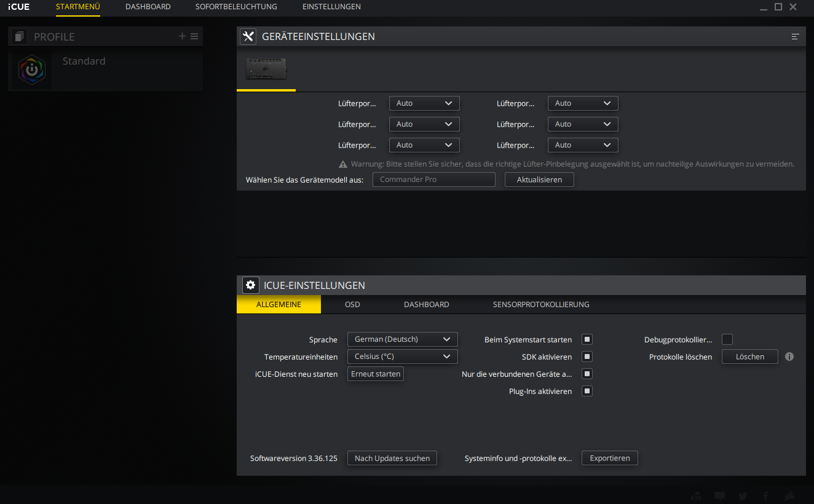814x504 pixels.
Task: Open the third-row left Lüfterport Auto dropdown
Action: pyautogui.click(x=424, y=145)
